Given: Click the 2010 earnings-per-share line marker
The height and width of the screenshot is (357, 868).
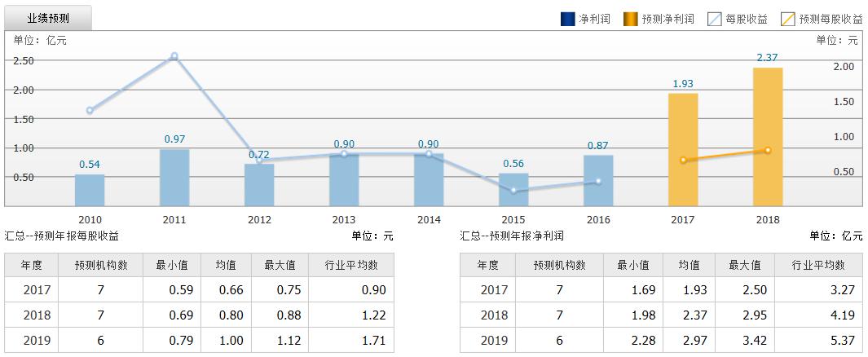Looking at the screenshot, I should (90, 110).
